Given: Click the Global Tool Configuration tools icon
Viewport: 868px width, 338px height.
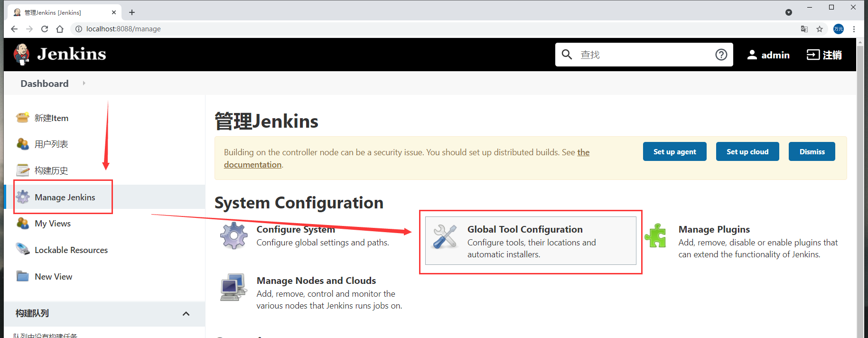Looking at the screenshot, I should coord(445,236).
